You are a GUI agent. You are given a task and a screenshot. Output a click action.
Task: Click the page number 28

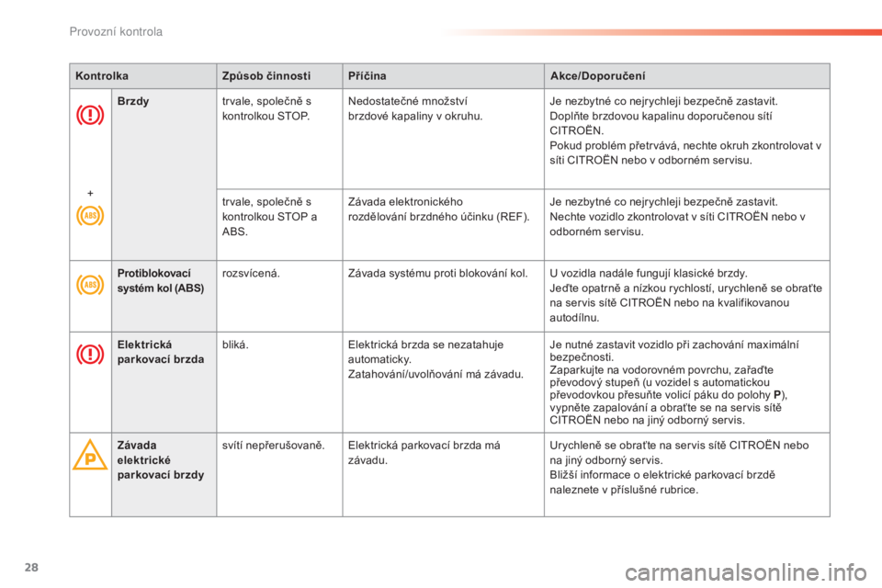point(31,567)
